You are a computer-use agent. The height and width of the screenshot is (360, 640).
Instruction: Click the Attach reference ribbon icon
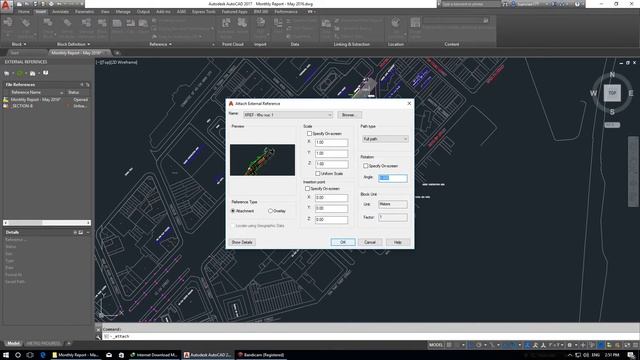tap(117, 24)
